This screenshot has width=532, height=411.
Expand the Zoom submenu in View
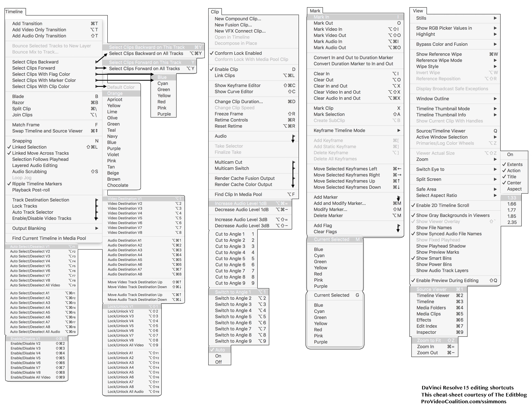click(455, 159)
